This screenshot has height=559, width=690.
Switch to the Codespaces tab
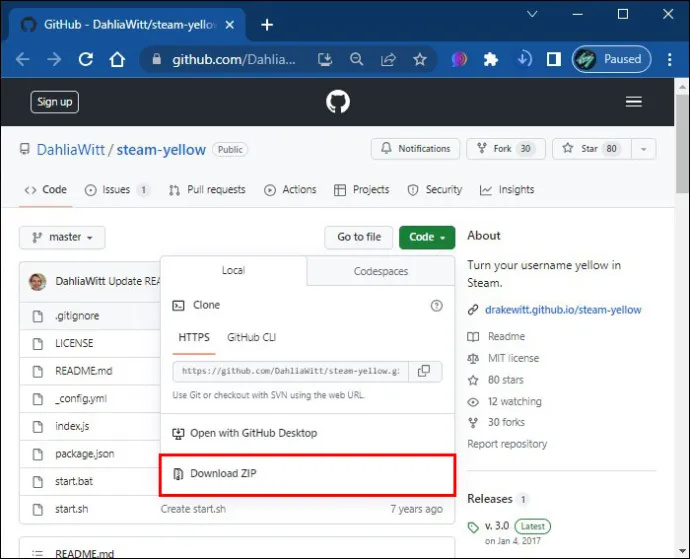381,271
